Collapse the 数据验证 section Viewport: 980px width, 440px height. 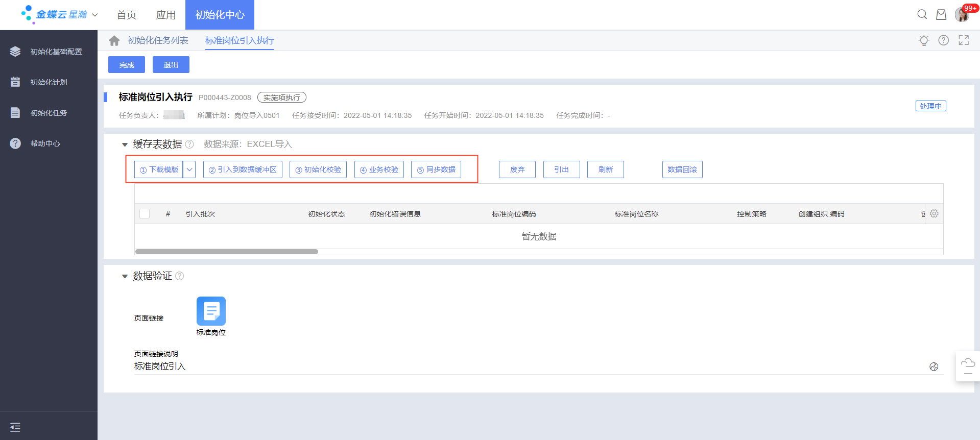point(125,276)
